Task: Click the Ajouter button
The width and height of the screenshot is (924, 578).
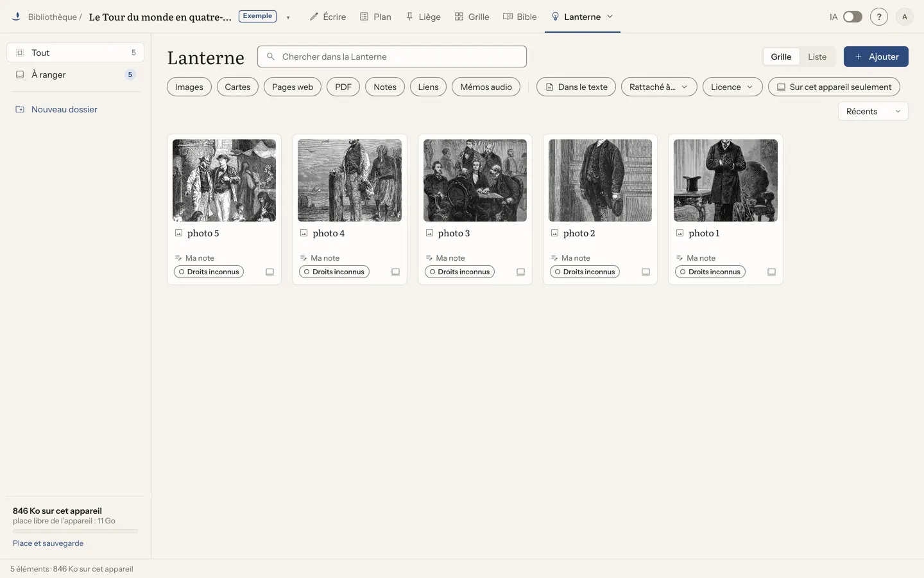Action: point(876,57)
